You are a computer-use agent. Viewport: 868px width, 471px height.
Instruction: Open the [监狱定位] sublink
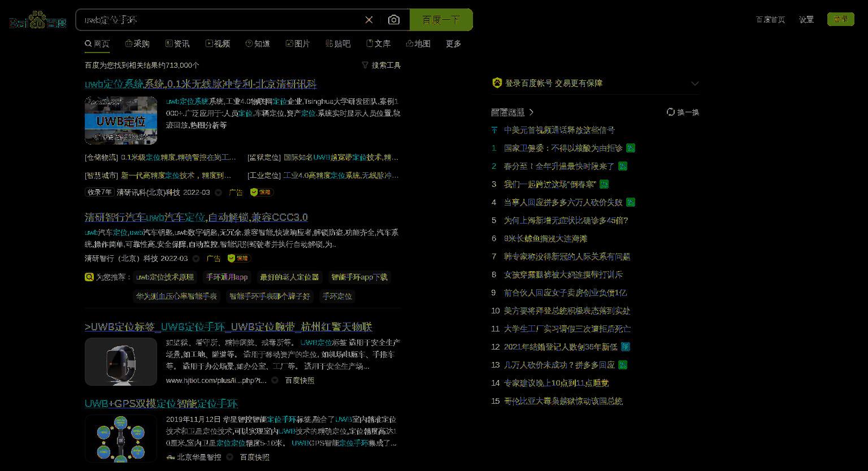coord(323,158)
